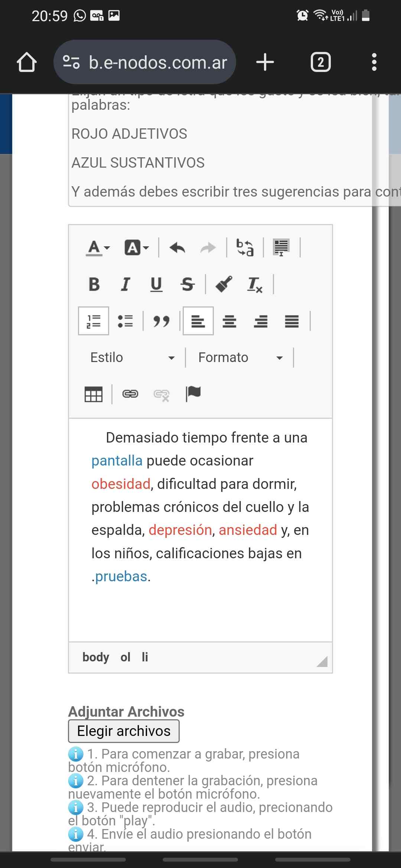Open the text color picker
This screenshot has height=868, width=401.
pyautogui.click(x=98, y=247)
